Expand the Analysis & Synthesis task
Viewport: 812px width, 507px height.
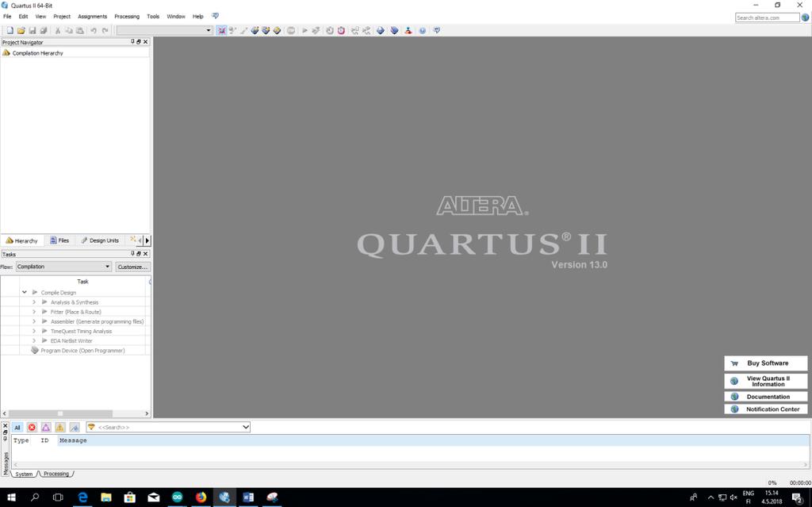tap(34, 302)
